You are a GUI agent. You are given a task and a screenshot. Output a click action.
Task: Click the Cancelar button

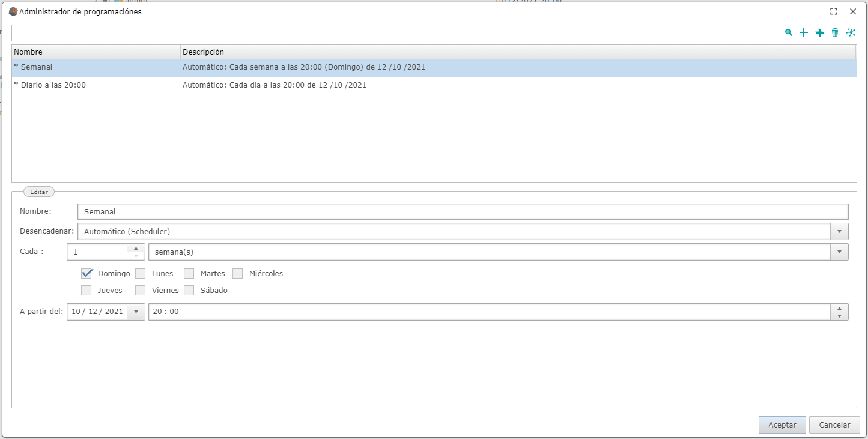834,425
